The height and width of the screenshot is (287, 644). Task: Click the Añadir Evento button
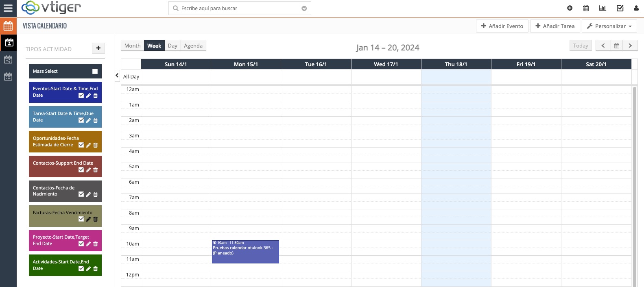pyautogui.click(x=502, y=26)
